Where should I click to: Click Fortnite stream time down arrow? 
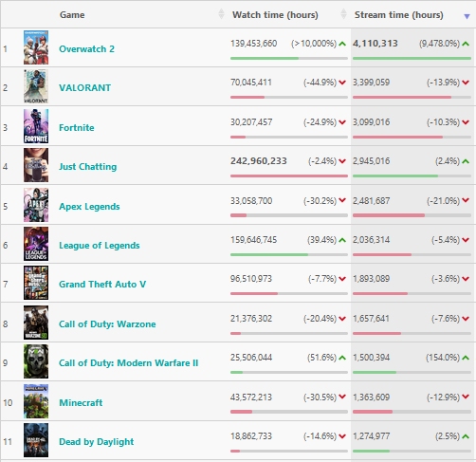466,122
